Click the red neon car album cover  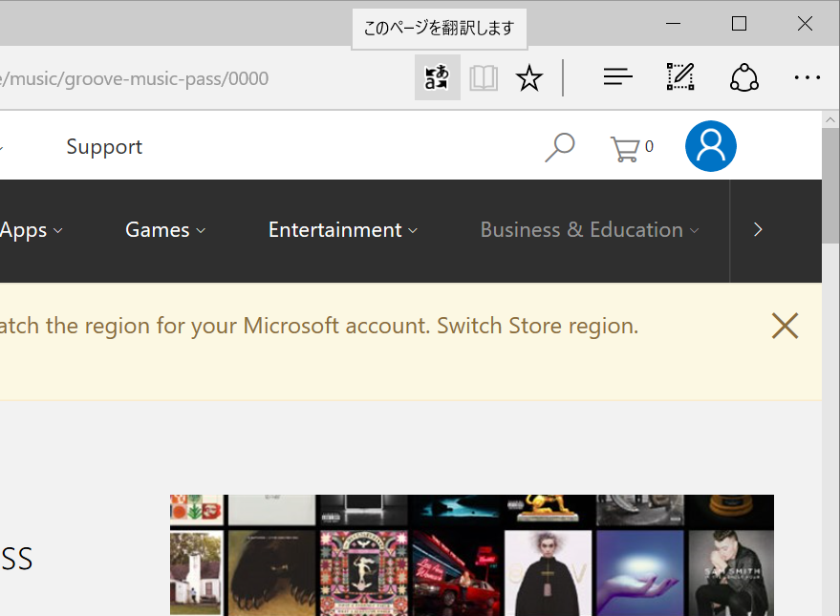coord(456,573)
